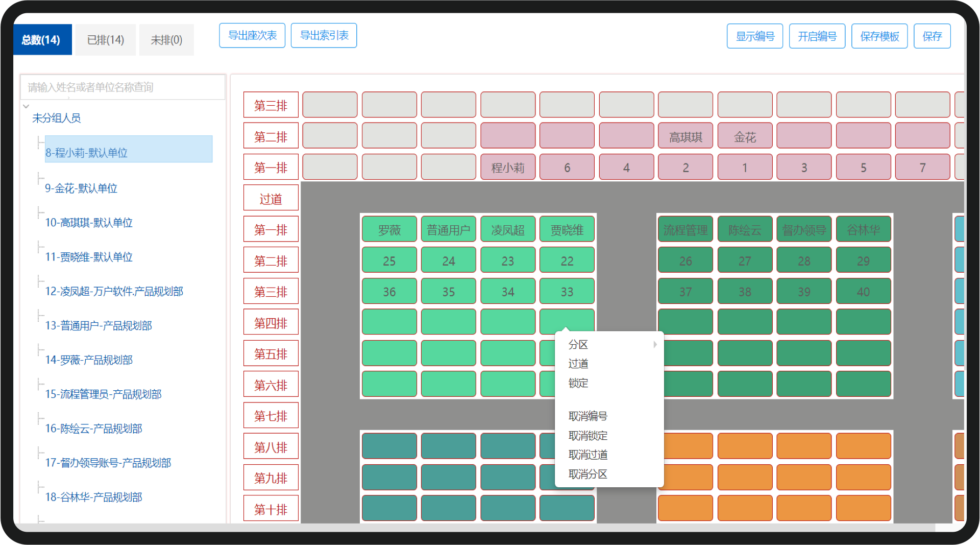Click the 导出座次表 button
This screenshot has height=545, width=980.
[x=252, y=36]
